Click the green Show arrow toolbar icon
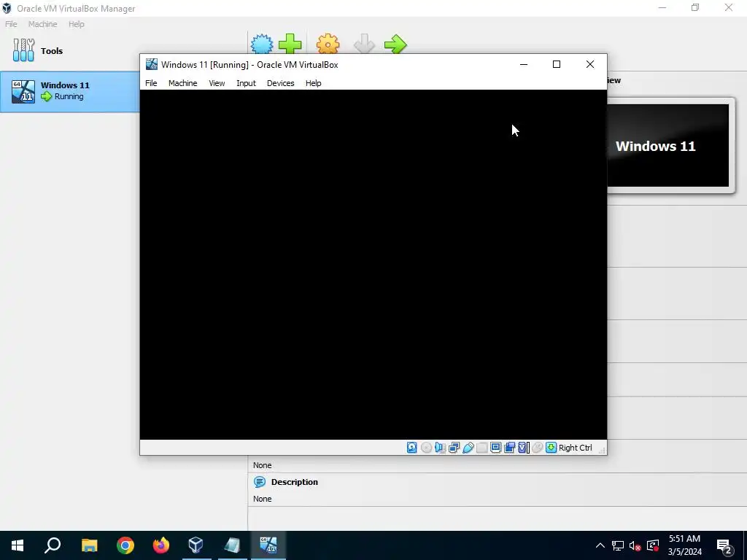Screen dimensions: 747x560 point(395,44)
